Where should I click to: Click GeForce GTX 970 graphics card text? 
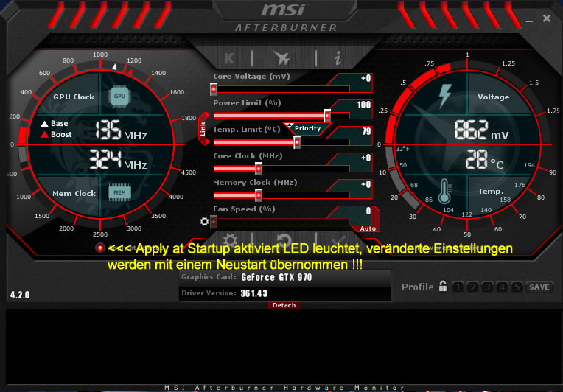[x=276, y=277]
